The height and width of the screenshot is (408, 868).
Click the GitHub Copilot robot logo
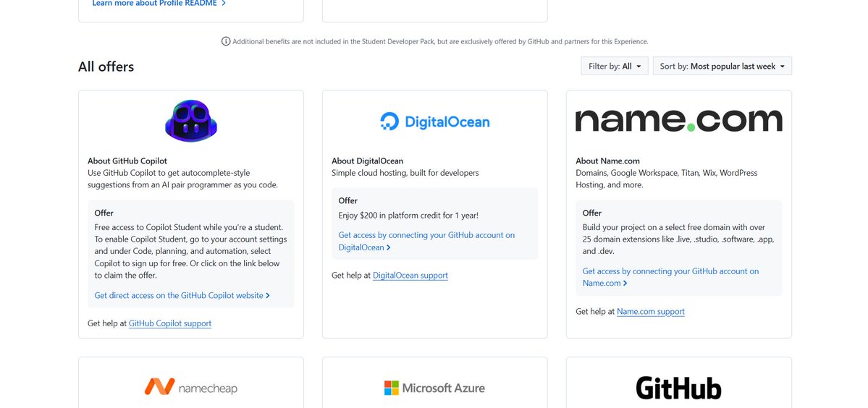[191, 121]
